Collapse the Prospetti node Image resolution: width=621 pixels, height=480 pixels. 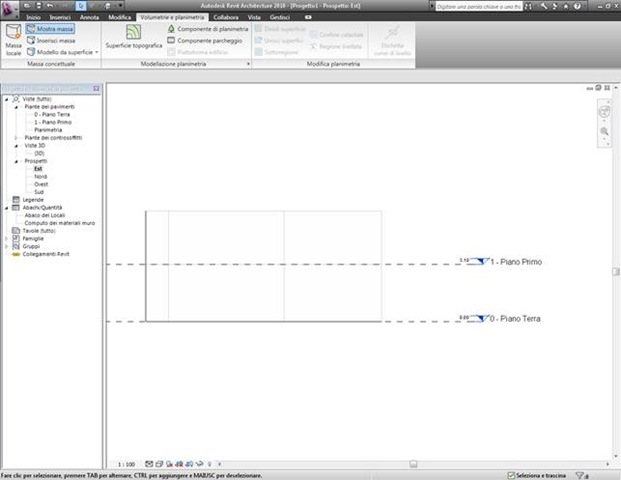click(16, 161)
